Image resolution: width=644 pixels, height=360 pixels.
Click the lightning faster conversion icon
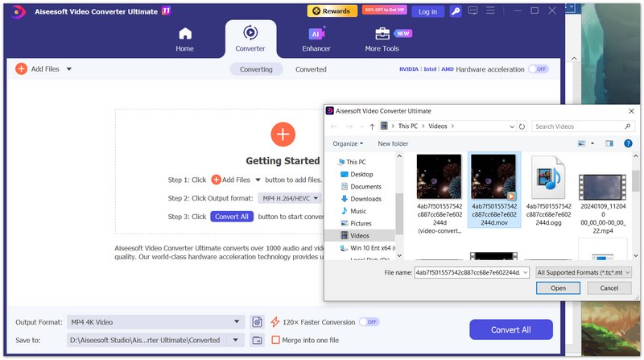point(275,322)
